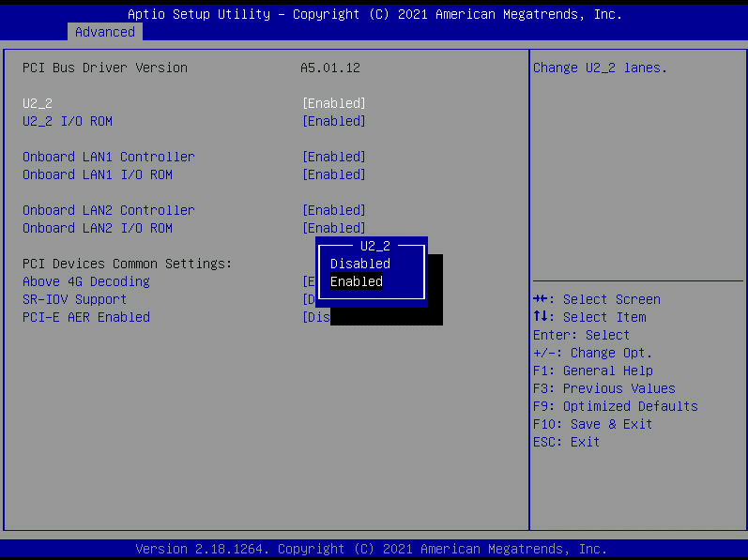Open the PCI-E AER Enabled value
The height and width of the screenshot is (560, 748).
pos(316,317)
